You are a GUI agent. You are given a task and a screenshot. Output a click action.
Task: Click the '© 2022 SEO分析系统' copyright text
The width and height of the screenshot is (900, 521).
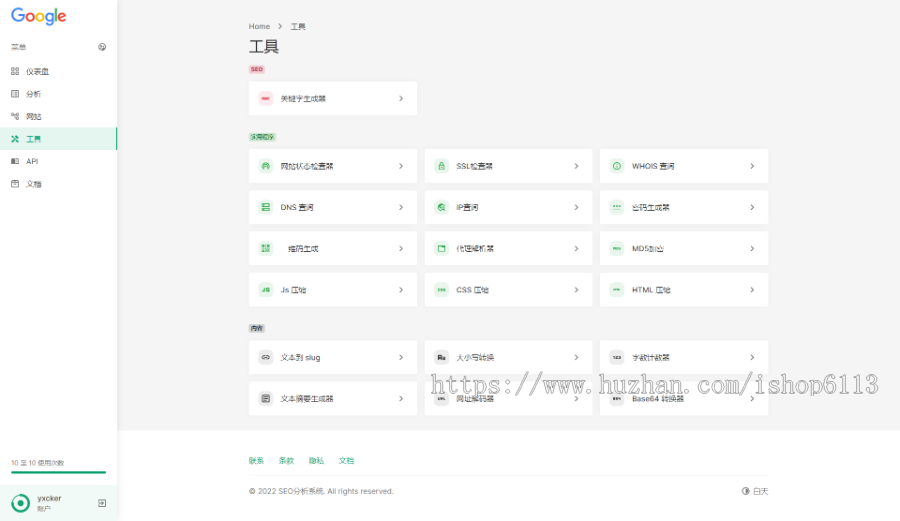[321, 491]
